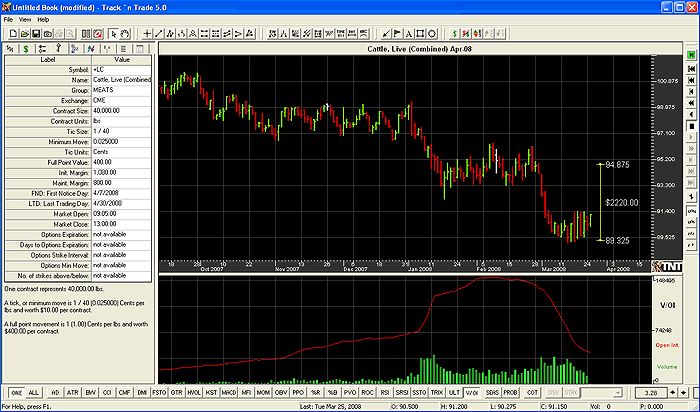Toggle the ATR indicator button
Screen dimensions: 700x412
click(72, 393)
